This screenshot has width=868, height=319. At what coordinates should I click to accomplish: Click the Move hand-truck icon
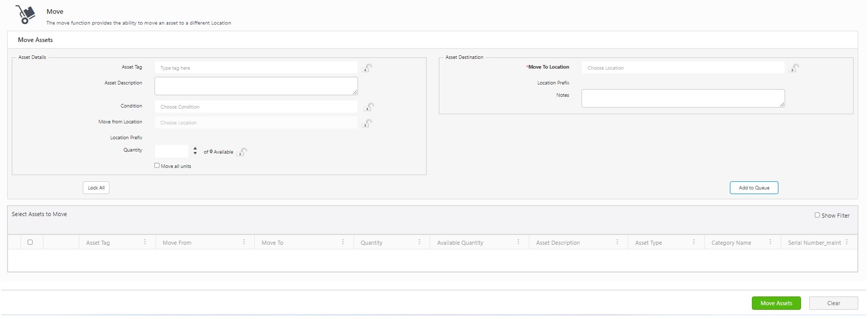tap(25, 14)
